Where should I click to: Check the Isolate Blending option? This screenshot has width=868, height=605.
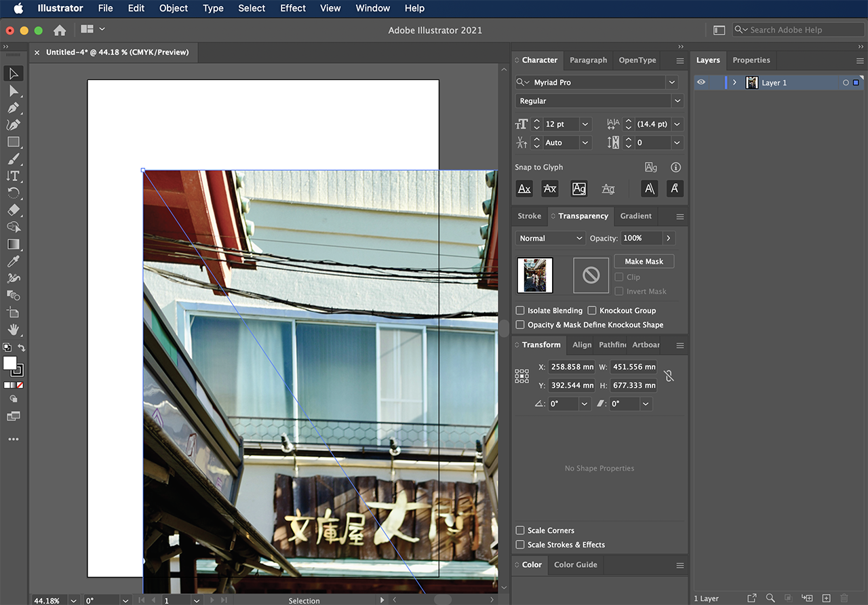tap(520, 311)
